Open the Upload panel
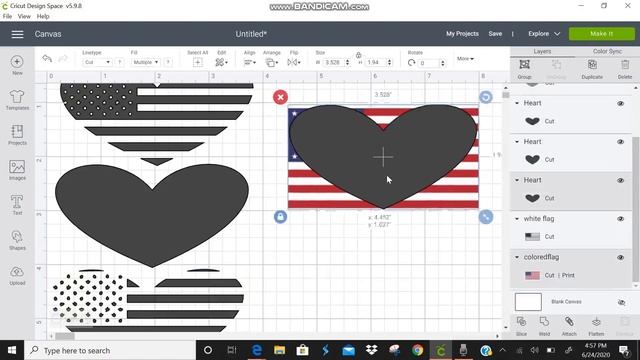640x360 pixels. click(x=17, y=275)
